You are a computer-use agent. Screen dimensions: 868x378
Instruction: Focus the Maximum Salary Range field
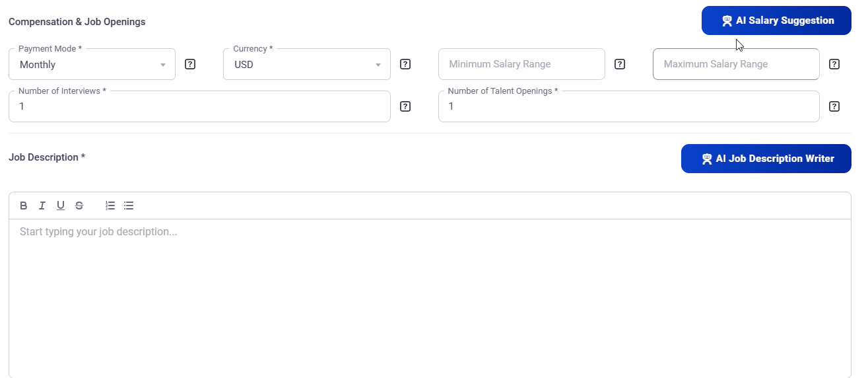click(x=735, y=64)
